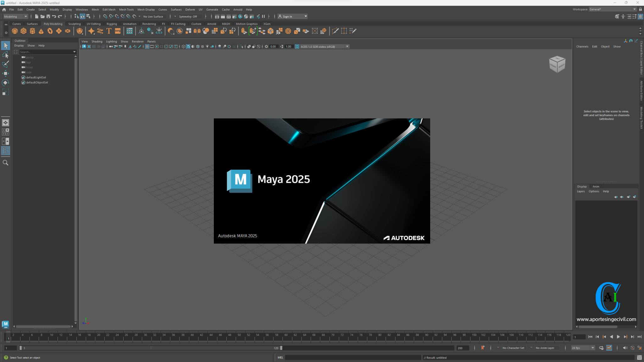Image resolution: width=644 pixels, height=362 pixels.
Task: Enable the auto keyframe toggle
Action: [x=483, y=348]
